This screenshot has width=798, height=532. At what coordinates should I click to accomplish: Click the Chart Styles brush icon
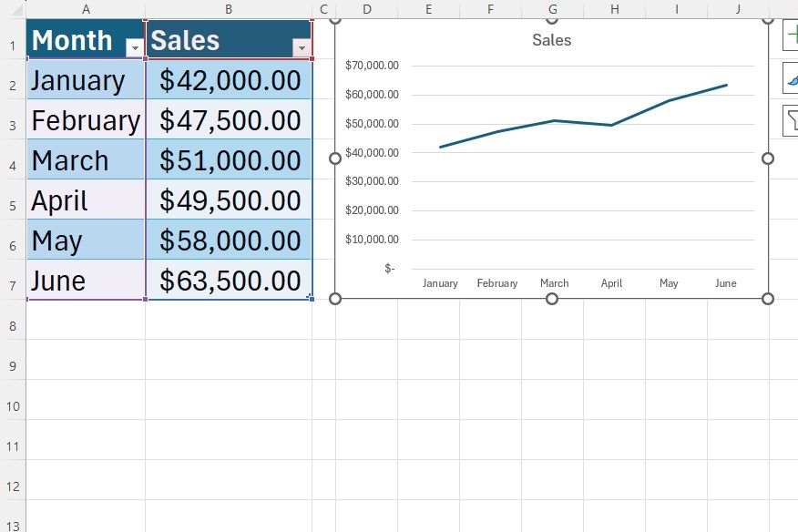pyautogui.click(x=791, y=78)
